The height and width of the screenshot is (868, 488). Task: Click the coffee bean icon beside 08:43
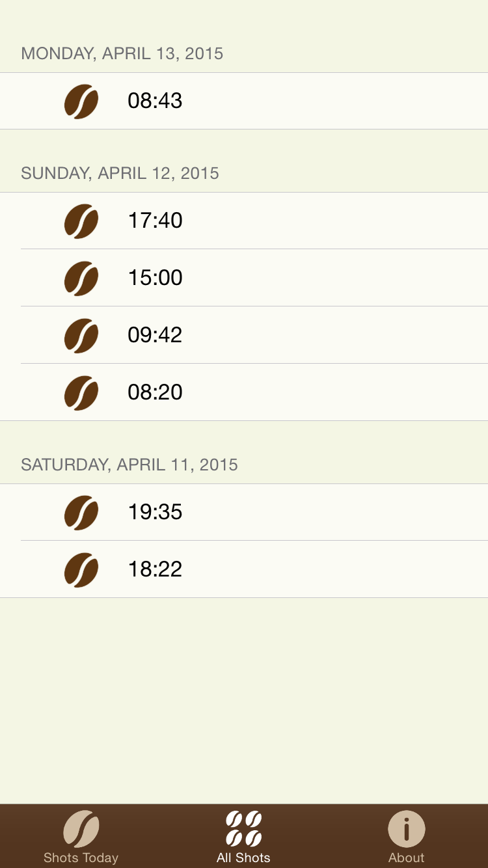click(x=81, y=102)
